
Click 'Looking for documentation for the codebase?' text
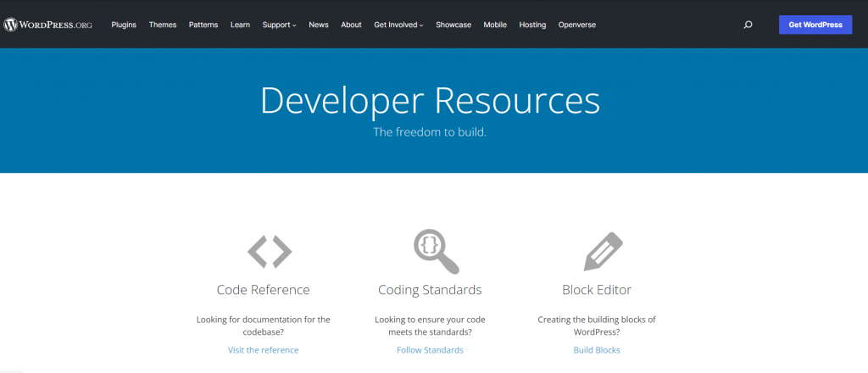[263, 326]
